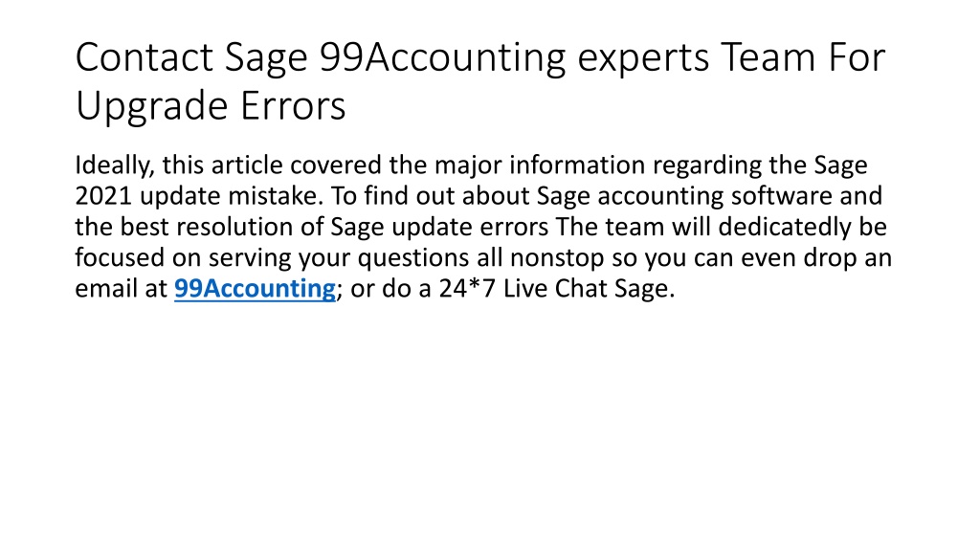Click the word 'Ideally' in the paragraph
Viewport: 980px width, 551px height.
(x=115, y=165)
